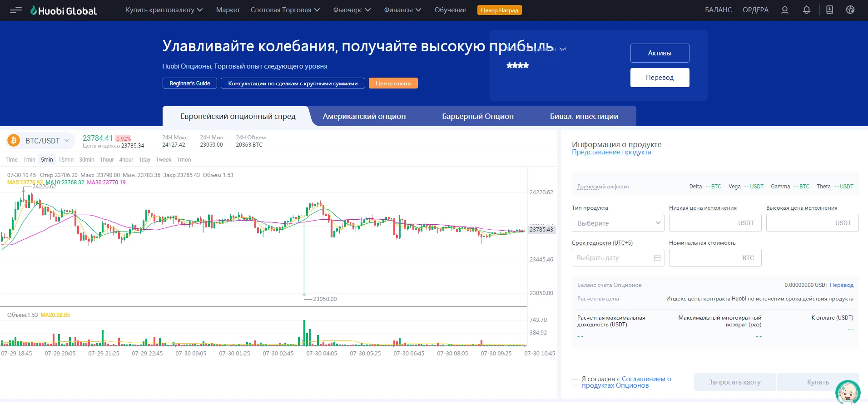
Task: Select the 1day chart interval
Action: pos(144,160)
